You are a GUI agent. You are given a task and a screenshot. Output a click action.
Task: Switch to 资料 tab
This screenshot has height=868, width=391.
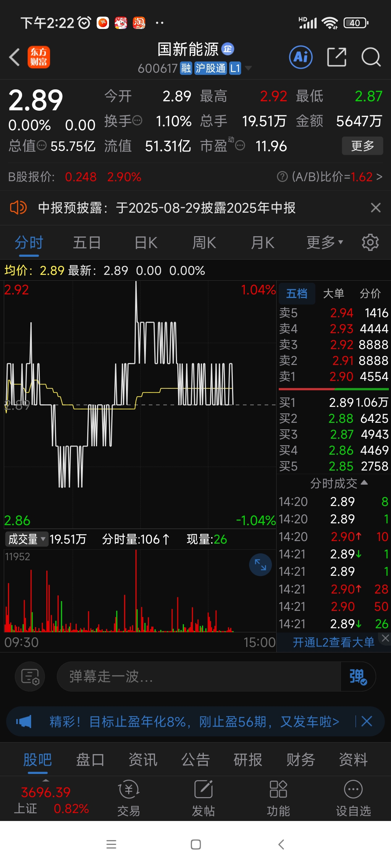click(x=353, y=760)
